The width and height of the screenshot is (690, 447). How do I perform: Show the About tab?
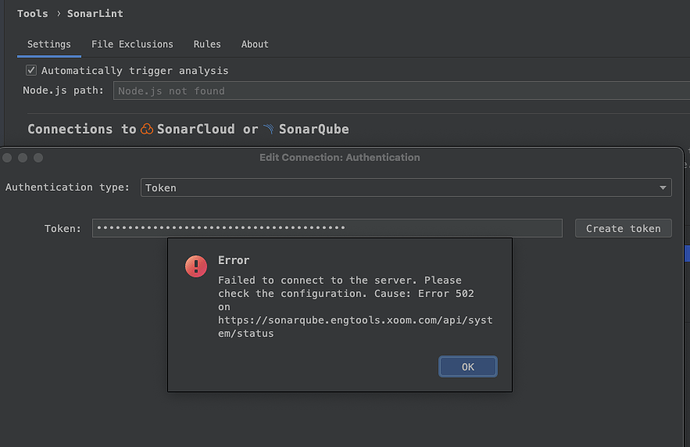[255, 44]
